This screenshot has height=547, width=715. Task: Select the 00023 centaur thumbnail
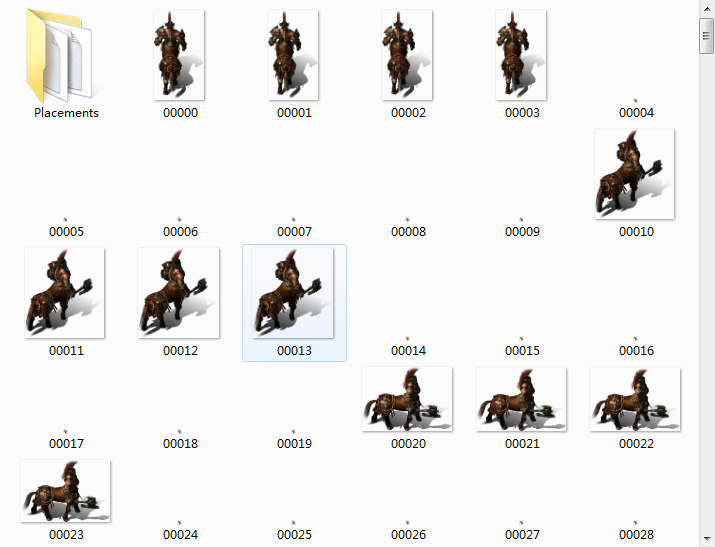(65, 491)
